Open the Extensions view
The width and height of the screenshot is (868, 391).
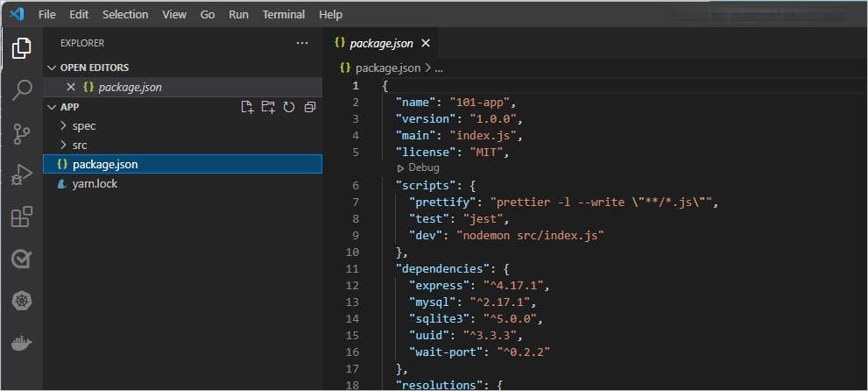coord(22,217)
